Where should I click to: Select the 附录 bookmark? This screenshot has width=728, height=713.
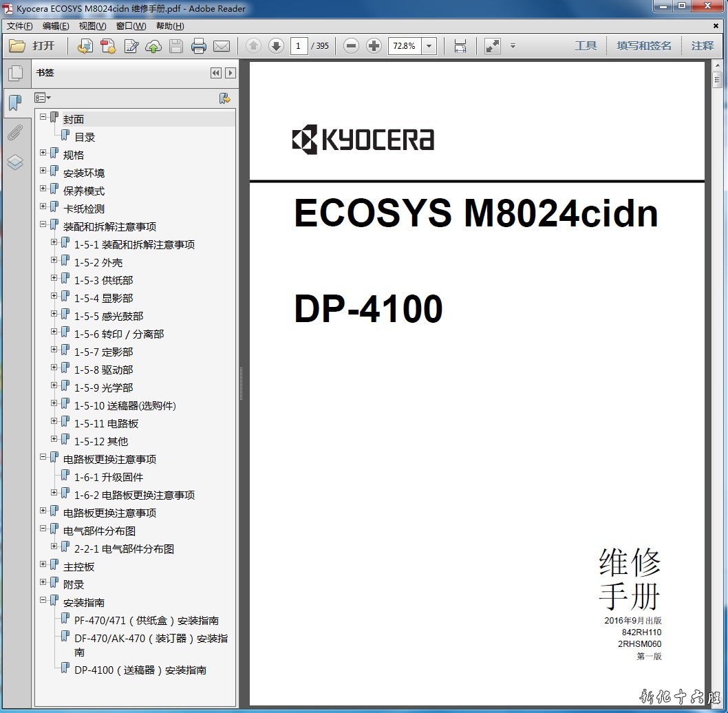click(x=74, y=585)
